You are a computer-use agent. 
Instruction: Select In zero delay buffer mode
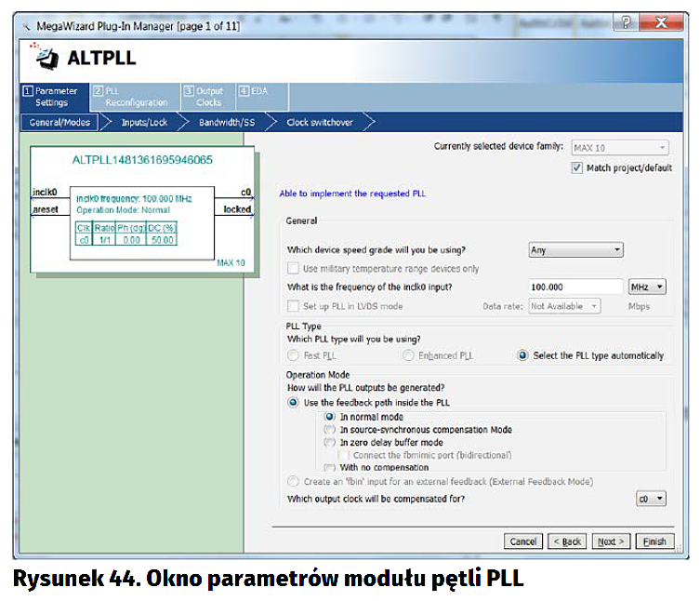click(x=329, y=443)
